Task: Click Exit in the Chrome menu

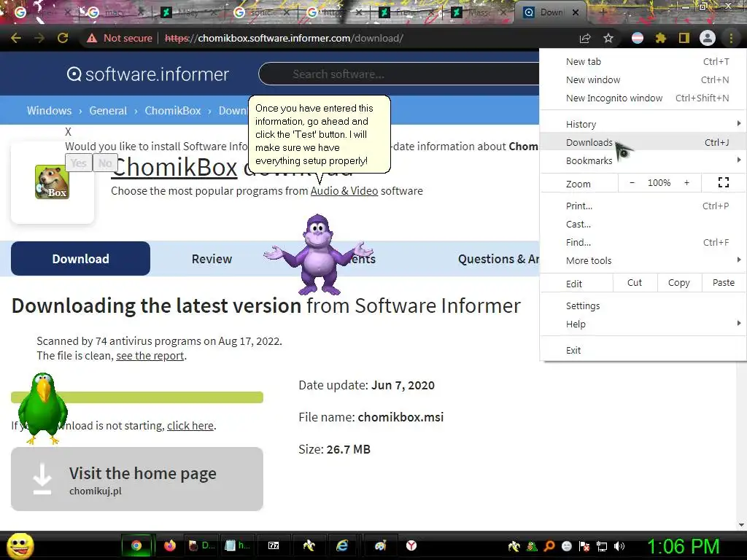Action: coord(643,350)
